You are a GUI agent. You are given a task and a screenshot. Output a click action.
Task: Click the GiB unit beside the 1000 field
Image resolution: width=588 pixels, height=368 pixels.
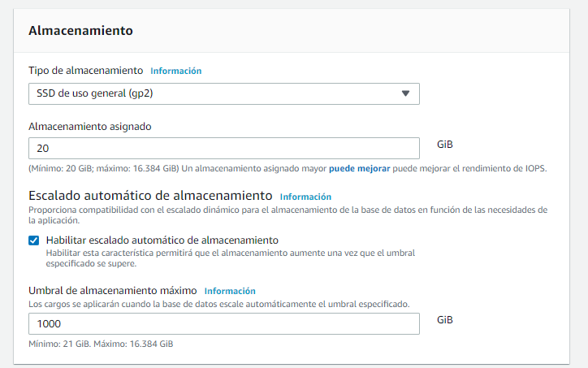(x=445, y=320)
